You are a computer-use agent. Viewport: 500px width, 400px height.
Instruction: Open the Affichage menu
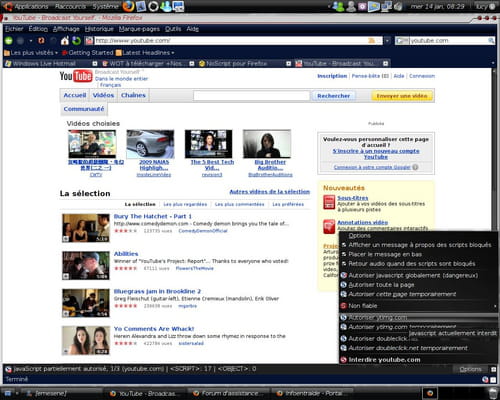[x=66, y=29]
